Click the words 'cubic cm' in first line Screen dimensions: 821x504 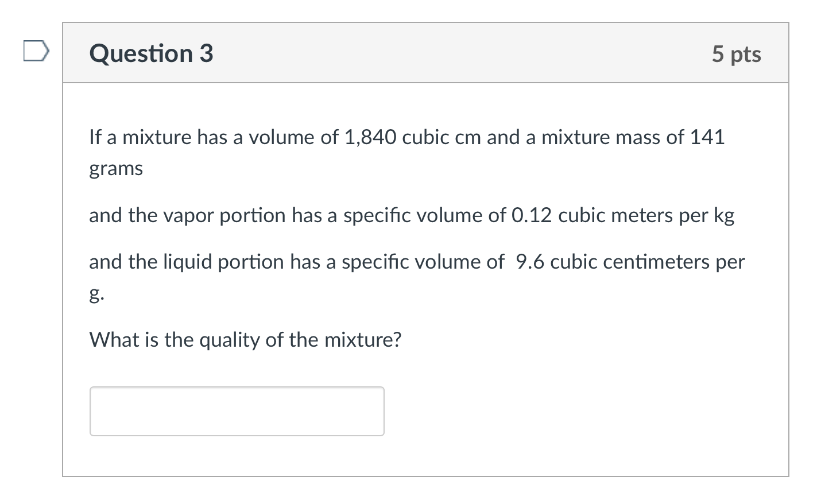coord(442,137)
